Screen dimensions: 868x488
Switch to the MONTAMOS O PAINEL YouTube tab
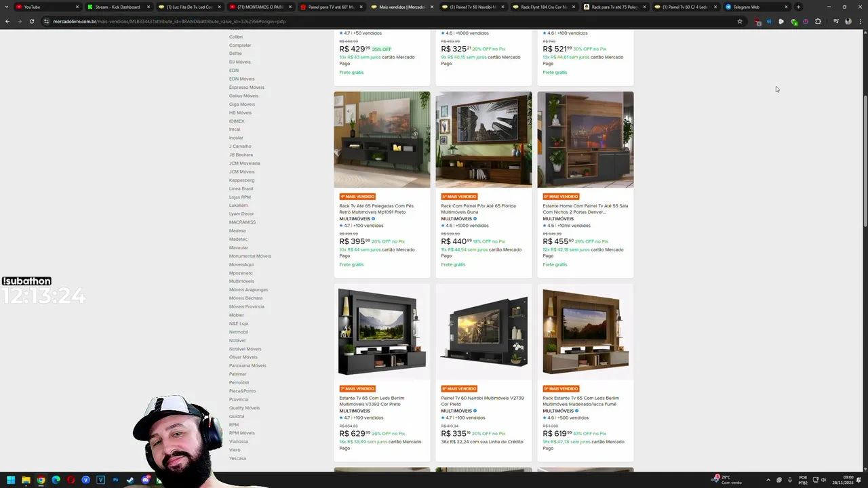click(x=260, y=7)
